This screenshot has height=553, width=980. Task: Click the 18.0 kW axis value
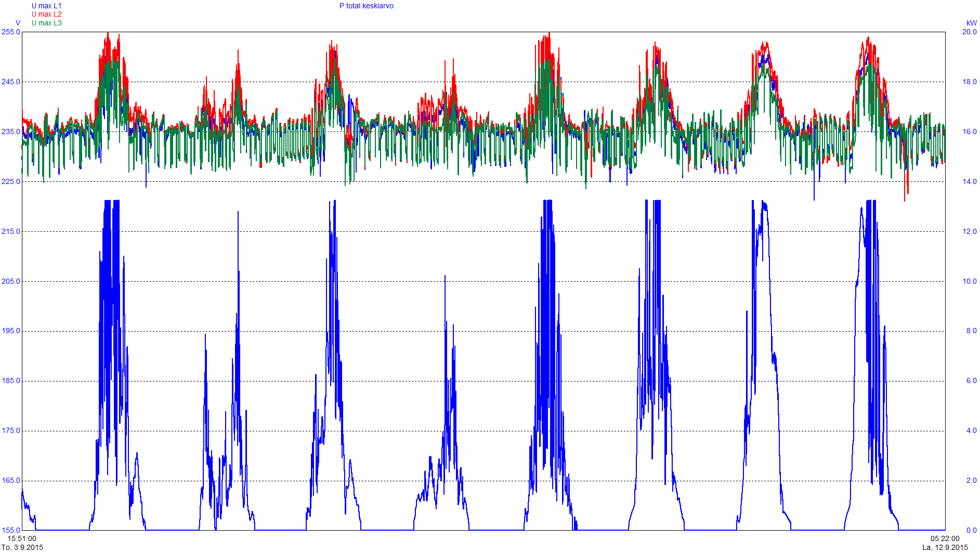[x=969, y=82]
